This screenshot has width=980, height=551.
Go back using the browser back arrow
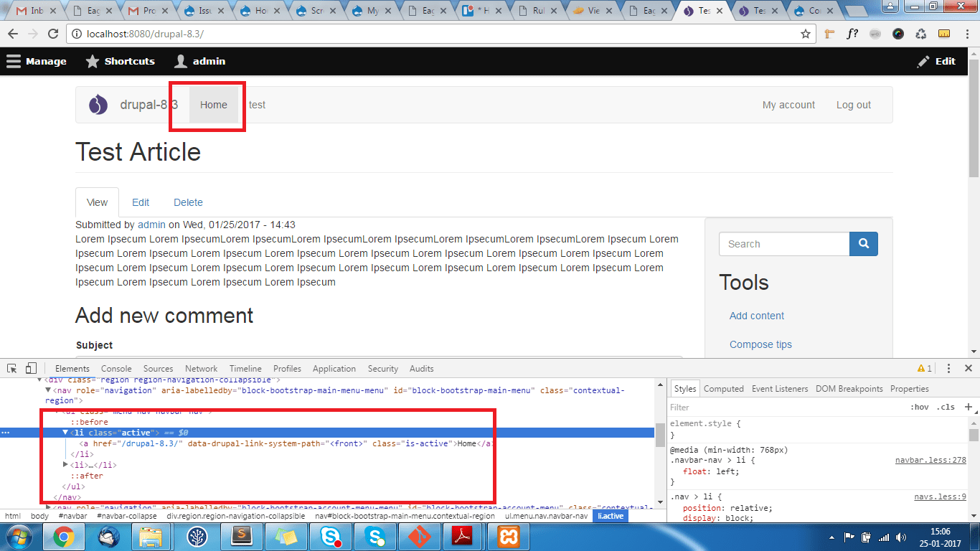click(x=13, y=34)
